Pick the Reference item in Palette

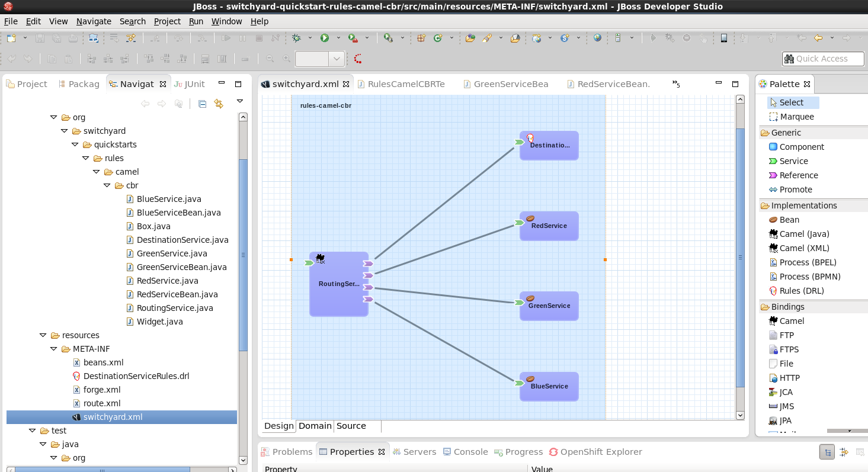click(x=793, y=175)
